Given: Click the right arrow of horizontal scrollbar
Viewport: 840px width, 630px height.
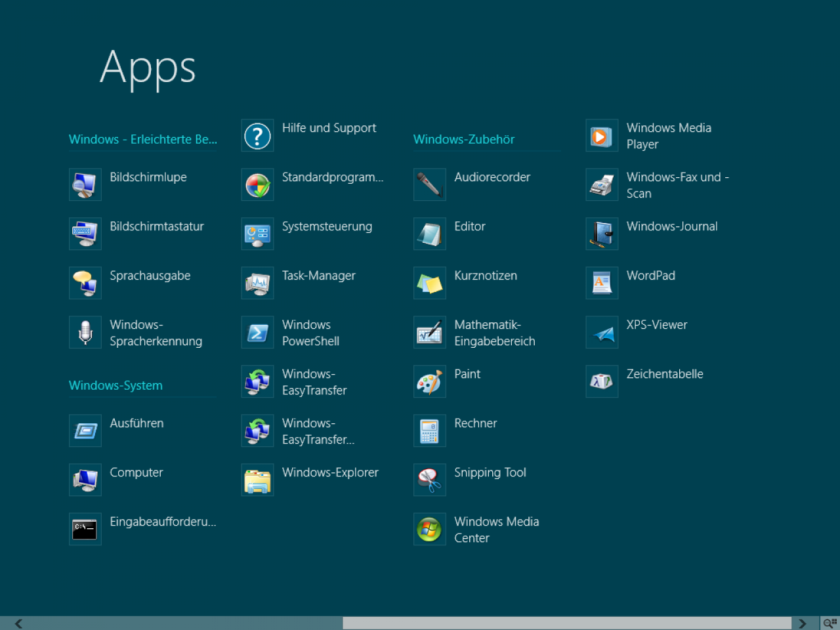Looking at the screenshot, I should click(802, 623).
